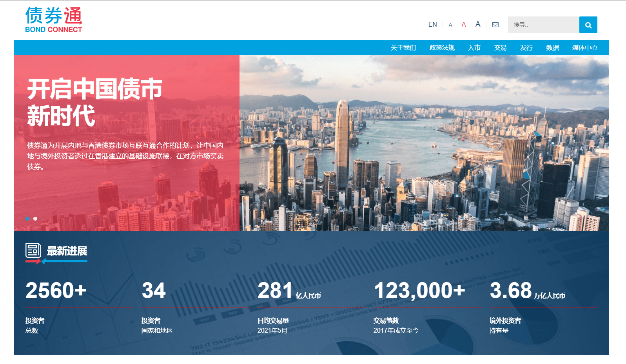Switch language to EN

(x=432, y=24)
